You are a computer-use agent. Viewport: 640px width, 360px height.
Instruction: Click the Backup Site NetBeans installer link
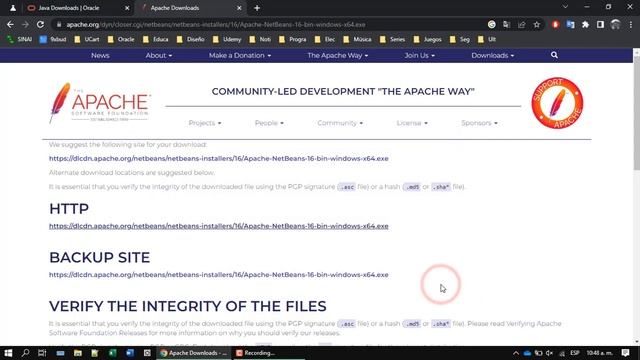tap(218, 275)
